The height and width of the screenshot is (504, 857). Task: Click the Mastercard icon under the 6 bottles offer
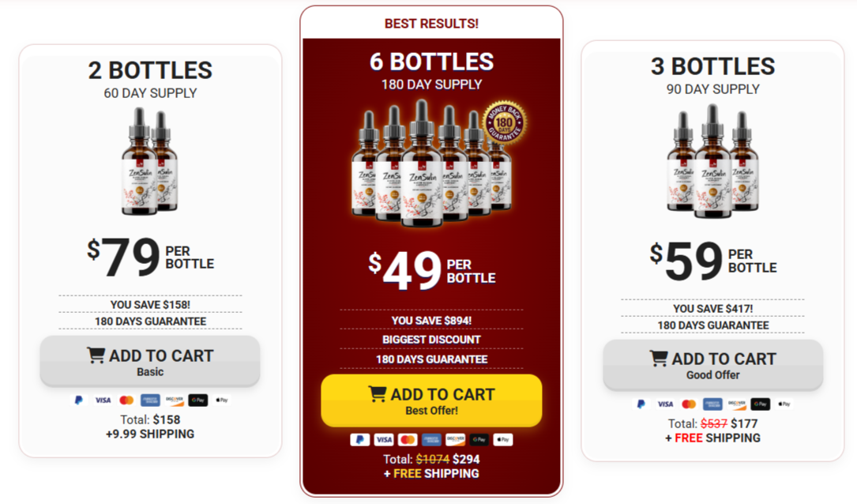coord(408,439)
